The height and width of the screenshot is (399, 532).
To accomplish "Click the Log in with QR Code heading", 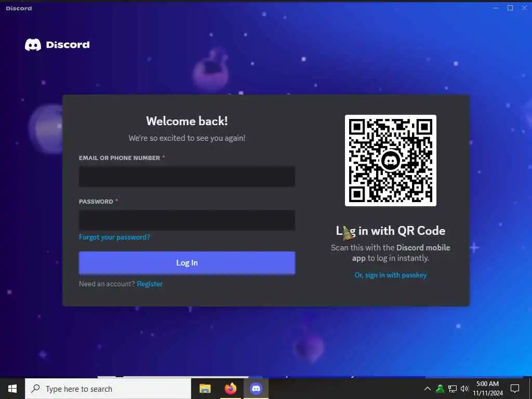I will [x=391, y=231].
